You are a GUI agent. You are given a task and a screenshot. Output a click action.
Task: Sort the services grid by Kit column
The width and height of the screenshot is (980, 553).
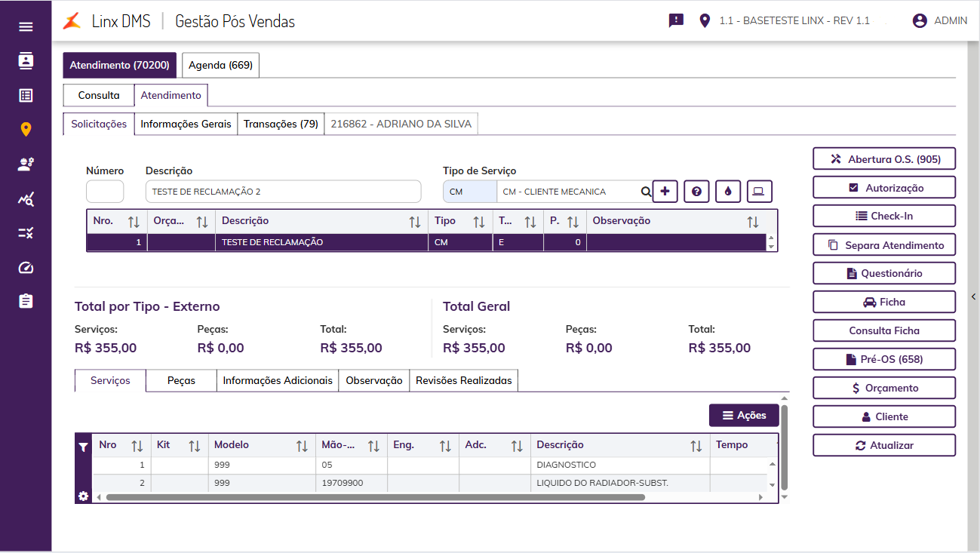195,446
